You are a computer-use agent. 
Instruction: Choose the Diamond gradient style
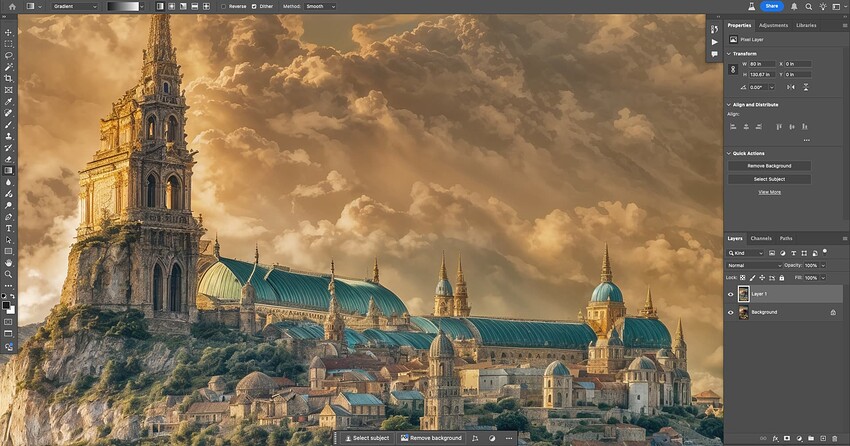[206, 7]
